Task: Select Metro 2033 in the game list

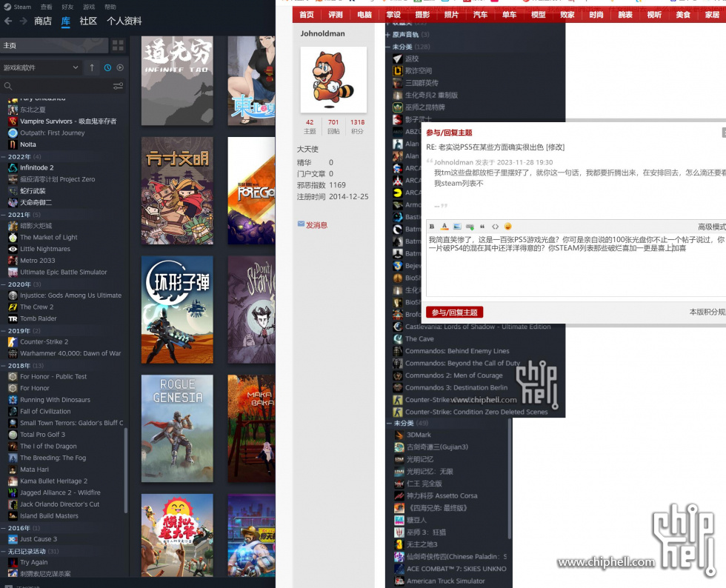Action: point(38,261)
